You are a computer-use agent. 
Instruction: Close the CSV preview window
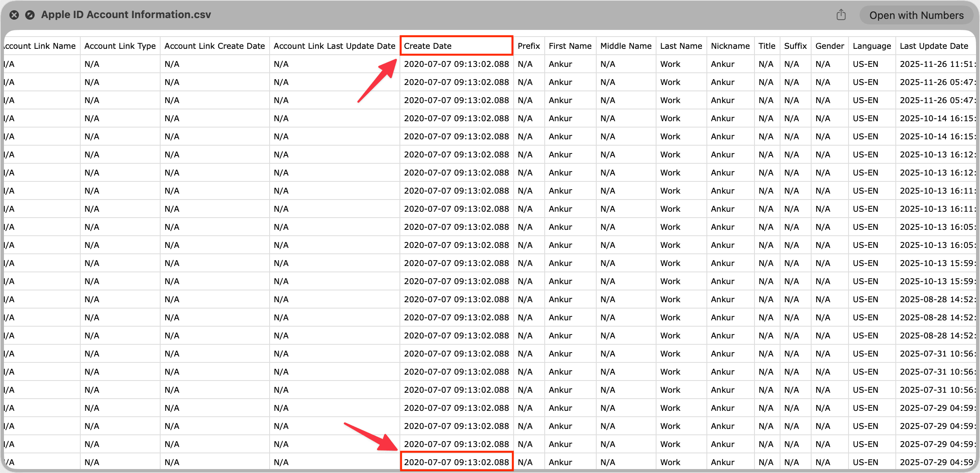(14, 15)
